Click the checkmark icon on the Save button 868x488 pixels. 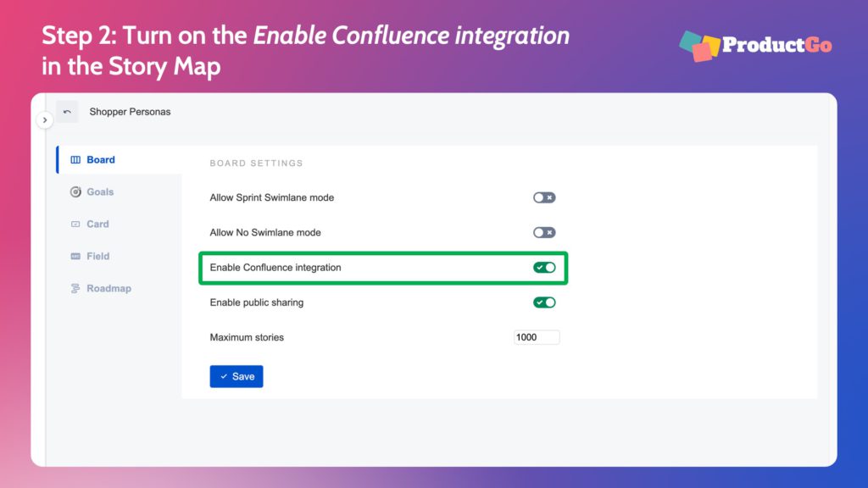pyautogui.click(x=224, y=376)
